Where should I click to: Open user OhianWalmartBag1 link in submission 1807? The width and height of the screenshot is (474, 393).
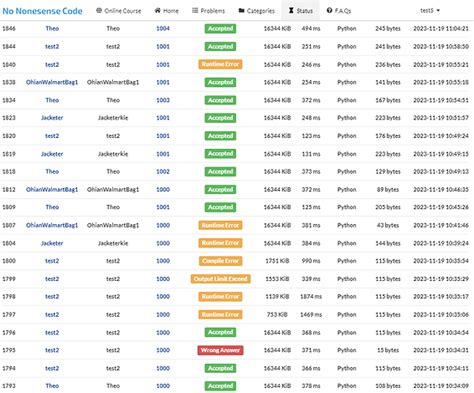[x=52, y=225]
